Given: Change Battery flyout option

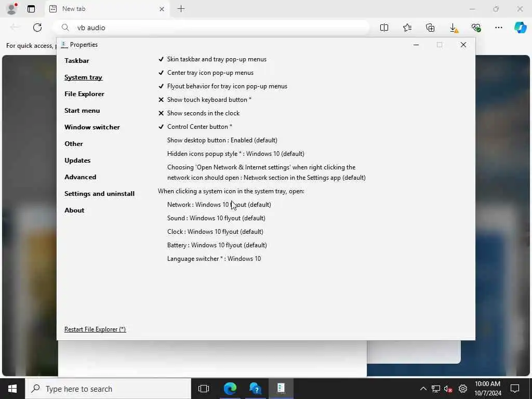Looking at the screenshot, I should [217, 245].
